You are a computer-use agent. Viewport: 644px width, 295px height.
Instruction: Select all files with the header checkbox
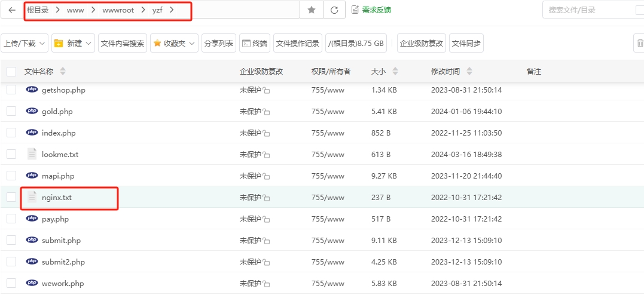pos(11,72)
